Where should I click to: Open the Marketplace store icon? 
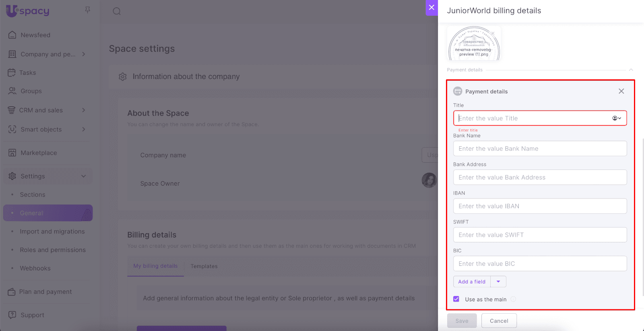[x=12, y=153]
